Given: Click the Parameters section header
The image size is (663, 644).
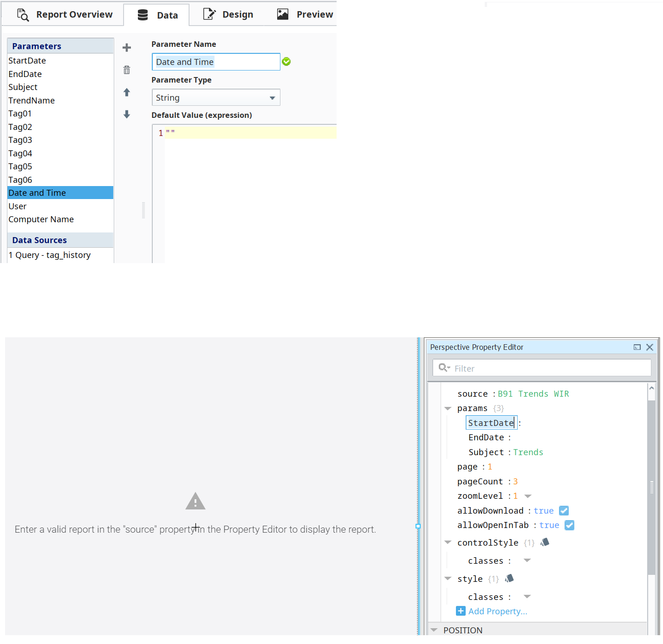Looking at the screenshot, I should point(60,46).
